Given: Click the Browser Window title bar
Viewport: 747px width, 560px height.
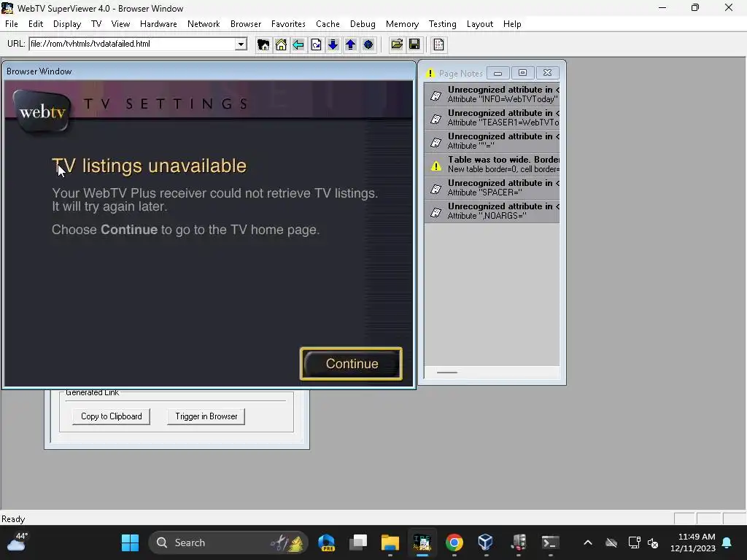Looking at the screenshot, I should [209, 71].
